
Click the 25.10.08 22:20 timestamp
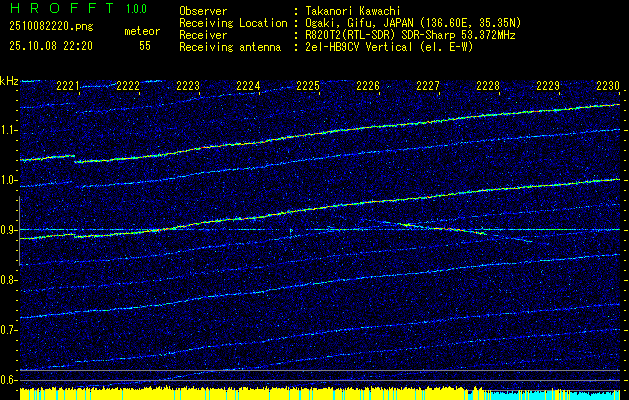(50, 46)
